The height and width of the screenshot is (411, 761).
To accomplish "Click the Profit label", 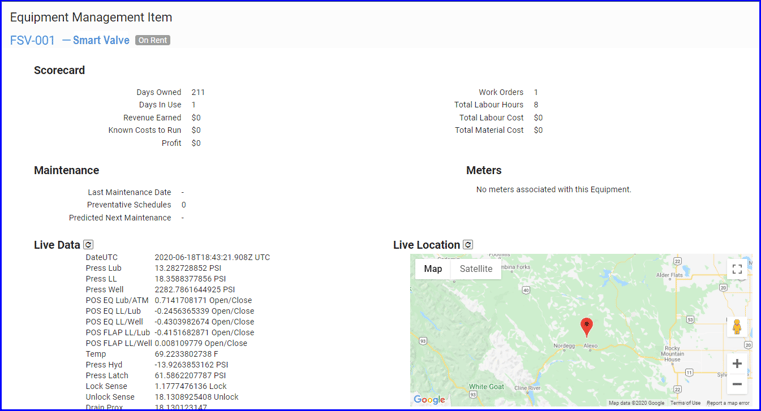I will (171, 143).
